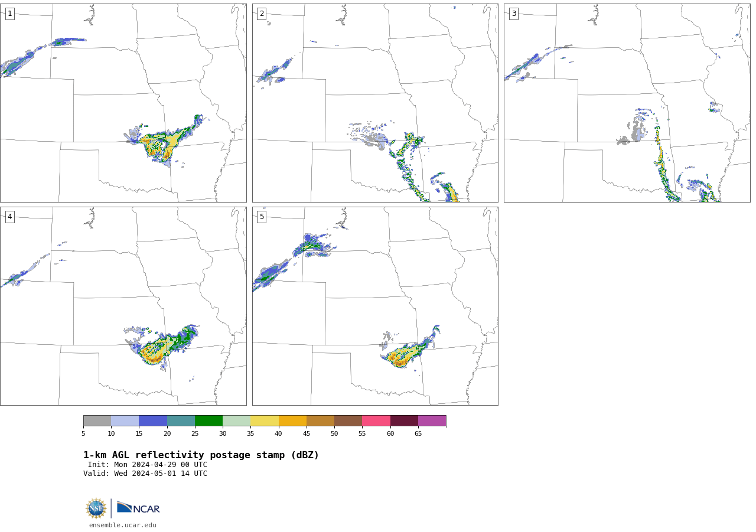
Task: Select the tan 45-50 dBZ swatch
Action: (320, 421)
